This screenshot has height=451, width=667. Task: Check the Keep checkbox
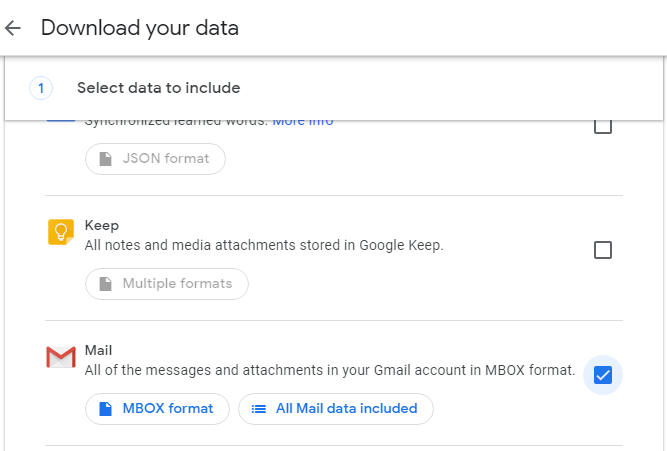(x=603, y=250)
